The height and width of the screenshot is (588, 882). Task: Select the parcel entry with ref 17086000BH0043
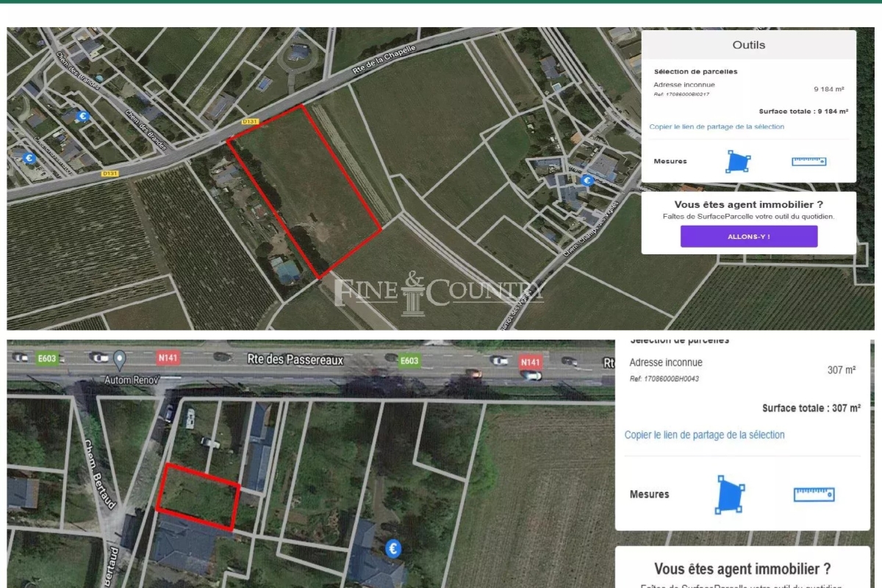pos(742,370)
